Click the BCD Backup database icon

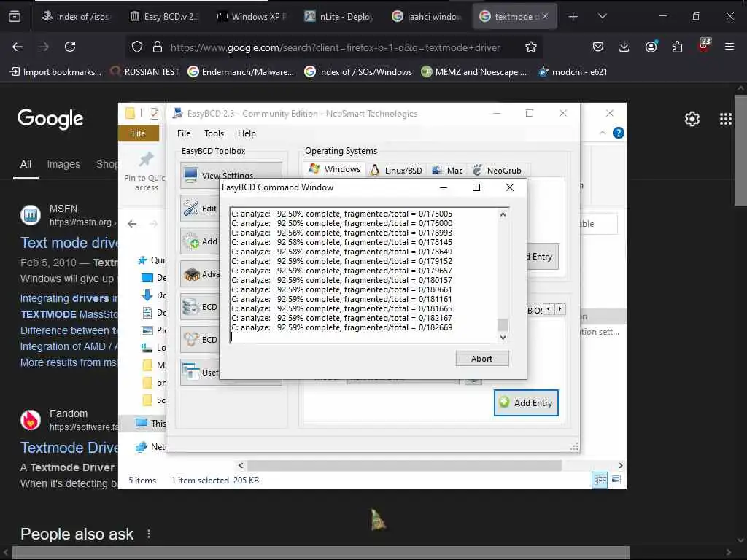191,307
